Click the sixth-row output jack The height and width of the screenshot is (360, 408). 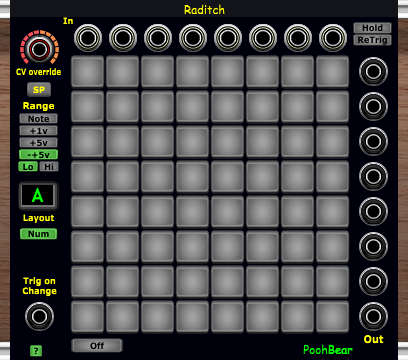pos(373,246)
